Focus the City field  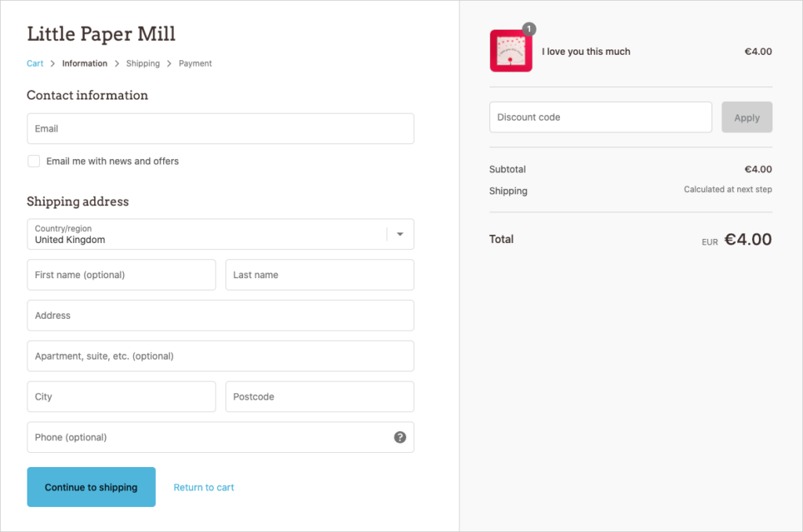point(122,396)
